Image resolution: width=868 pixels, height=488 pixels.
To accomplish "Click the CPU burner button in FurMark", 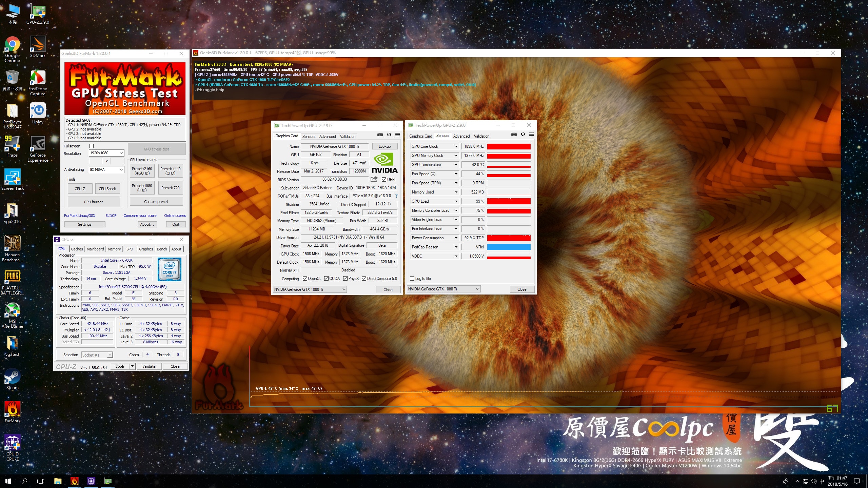I will pos(94,202).
